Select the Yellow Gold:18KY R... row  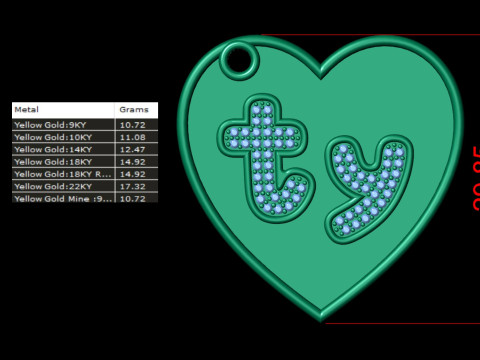(85, 174)
